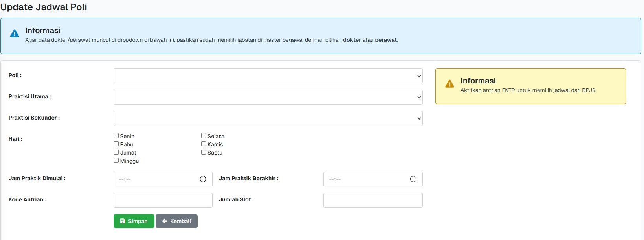Click the Jam Praktik Berakhir time field

point(365,179)
